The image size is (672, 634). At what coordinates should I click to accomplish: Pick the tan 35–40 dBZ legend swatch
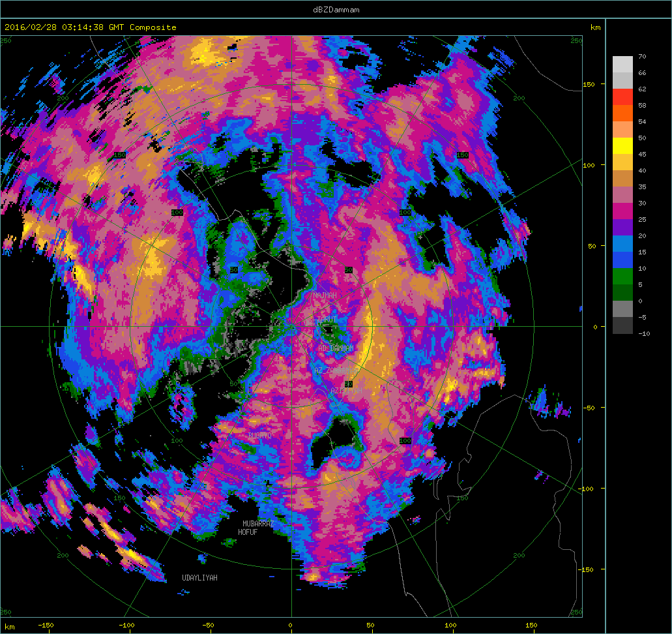pos(622,179)
